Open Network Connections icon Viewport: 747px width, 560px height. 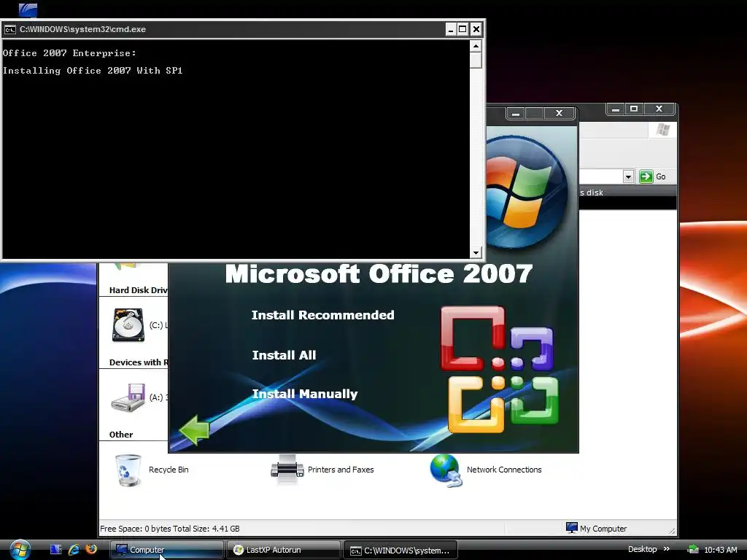(446, 470)
